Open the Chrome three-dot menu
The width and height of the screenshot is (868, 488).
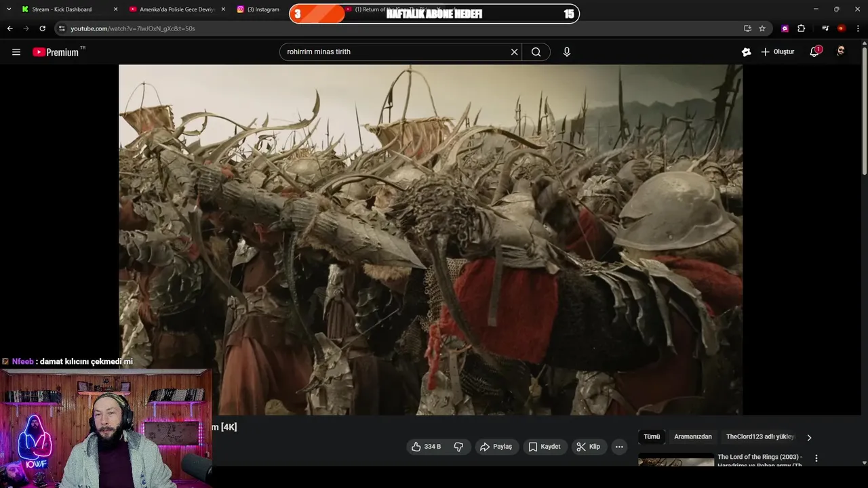[859, 28]
